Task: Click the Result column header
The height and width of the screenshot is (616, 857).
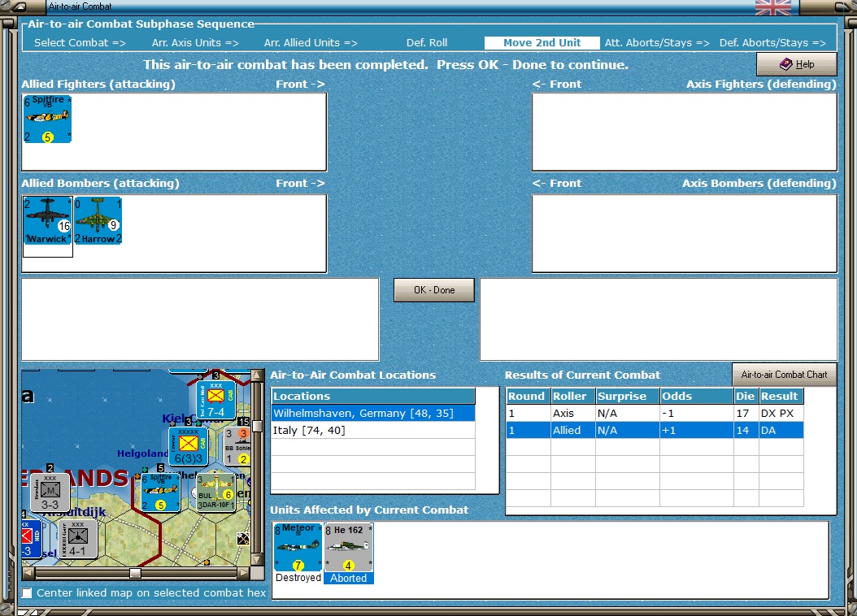Action: pyautogui.click(x=781, y=396)
